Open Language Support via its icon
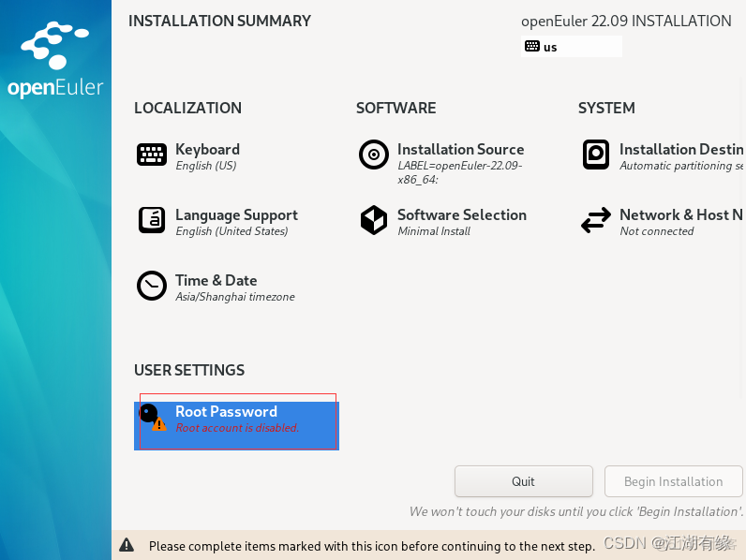Viewport: 746px width, 560px height. 152,220
